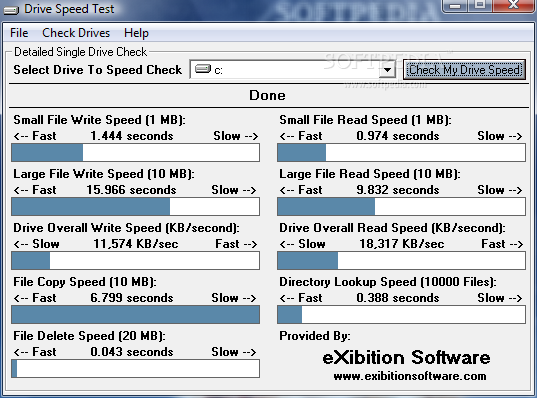Click the 9.832 seconds value
This screenshot has height=398, width=537.
[398, 190]
